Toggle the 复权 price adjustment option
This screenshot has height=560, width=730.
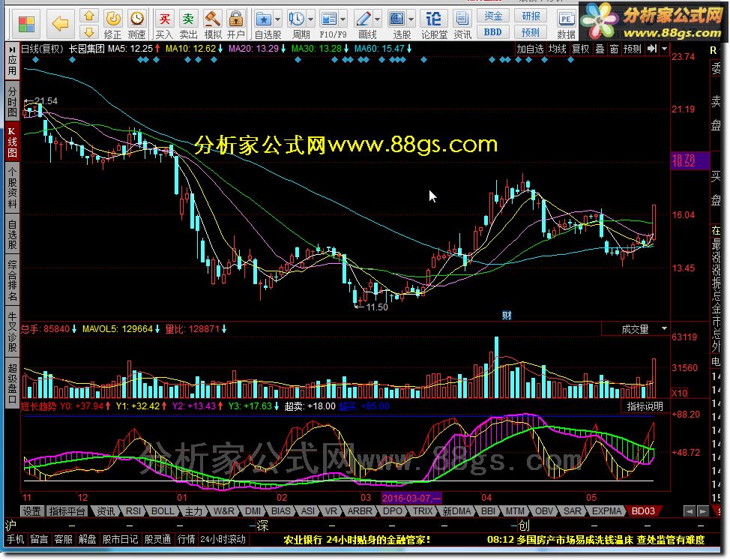pos(581,49)
